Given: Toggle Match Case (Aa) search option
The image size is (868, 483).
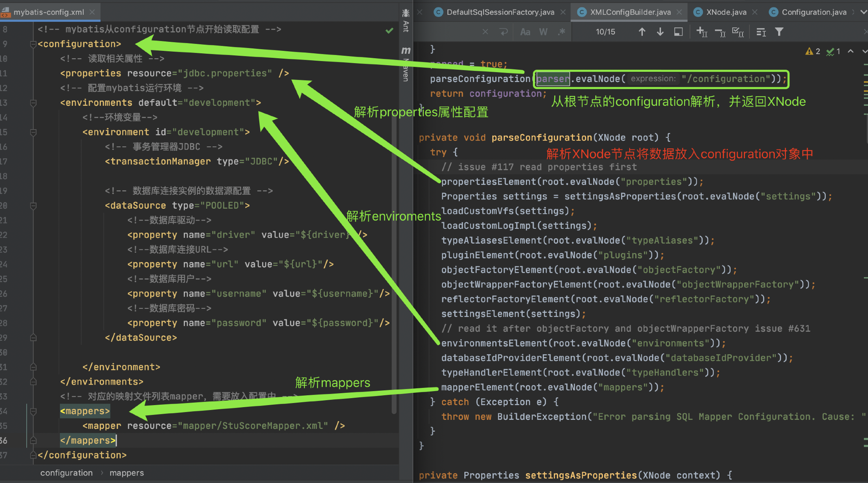Looking at the screenshot, I should click(525, 32).
